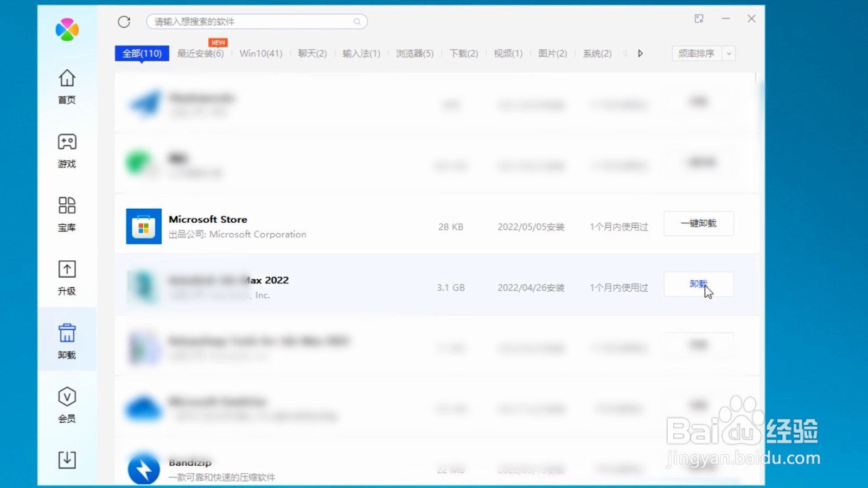Switch to 图片(2) tab
This screenshot has width=868, height=488.
tap(552, 53)
